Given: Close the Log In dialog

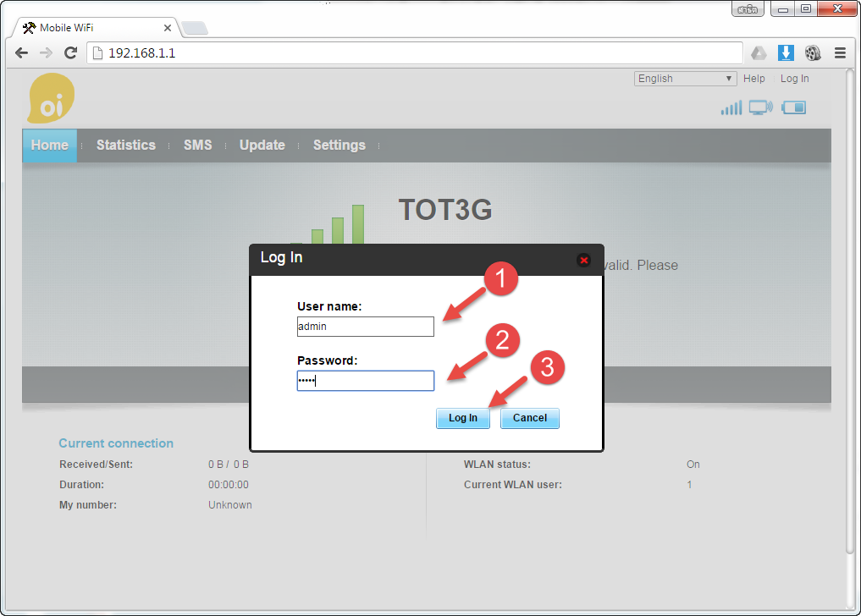Looking at the screenshot, I should point(583,260).
